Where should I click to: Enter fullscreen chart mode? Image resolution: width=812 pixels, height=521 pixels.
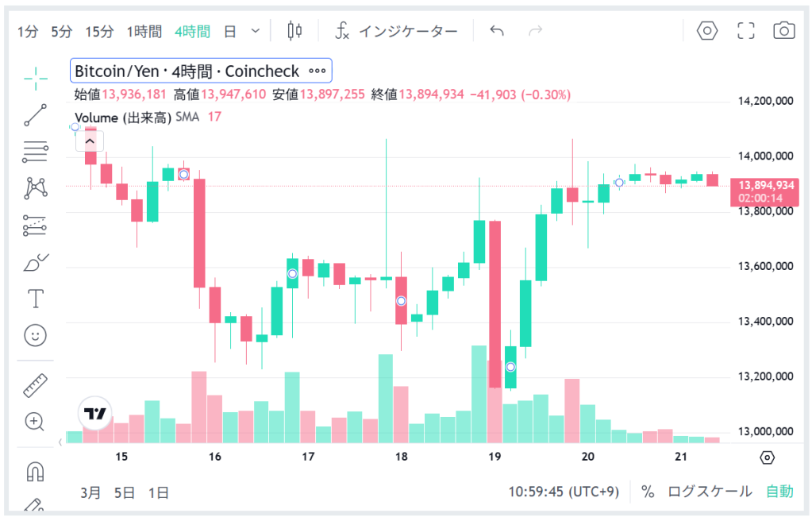click(745, 31)
